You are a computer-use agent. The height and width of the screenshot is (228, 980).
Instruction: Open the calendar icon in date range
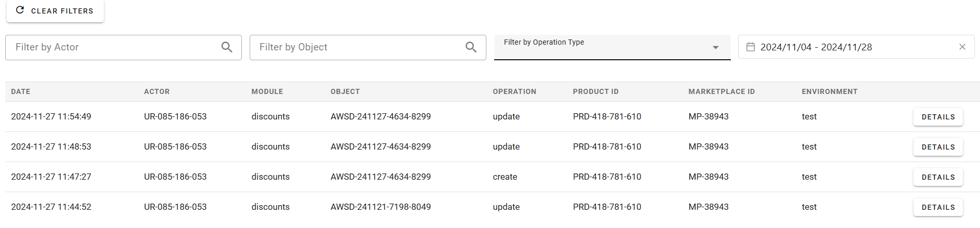tap(751, 47)
